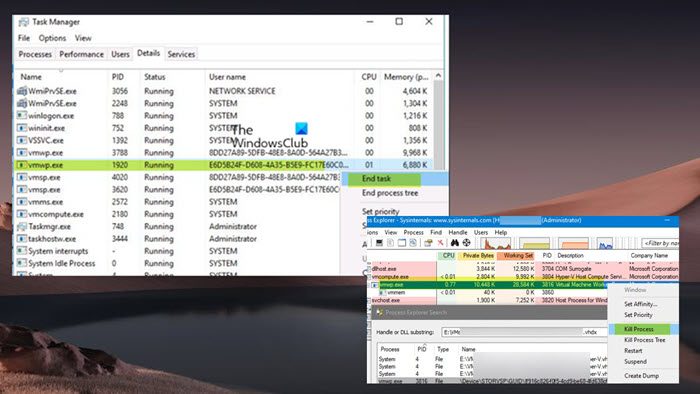Image resolution: width=700 pixels, height=394 pixels.
Task: Sort Task Manager by the Name column
Action: click(62, 77)
